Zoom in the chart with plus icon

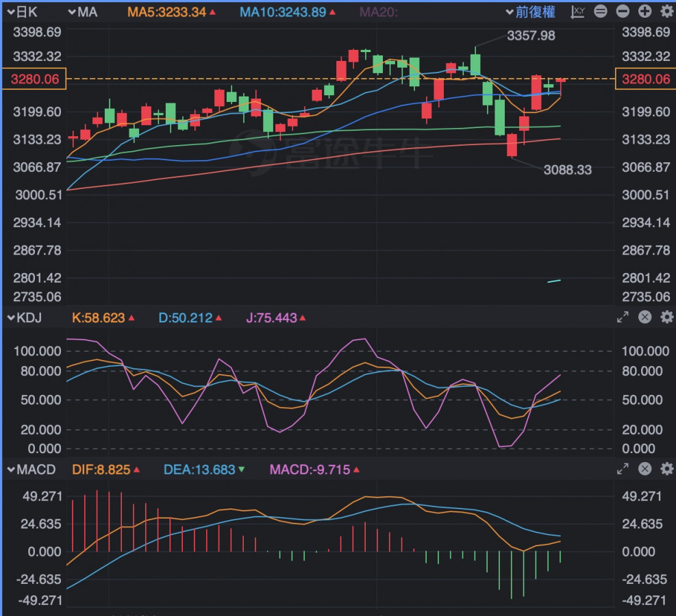pyautogui.click(x=644, y=12)
